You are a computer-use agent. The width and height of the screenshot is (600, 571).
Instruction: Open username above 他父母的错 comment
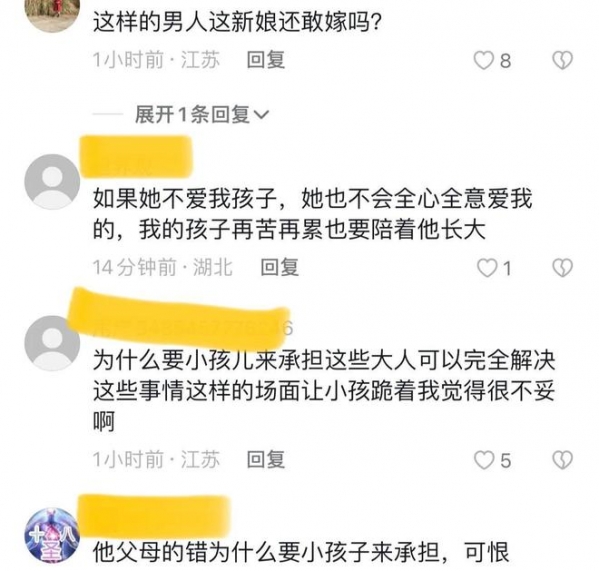(154, 515)
